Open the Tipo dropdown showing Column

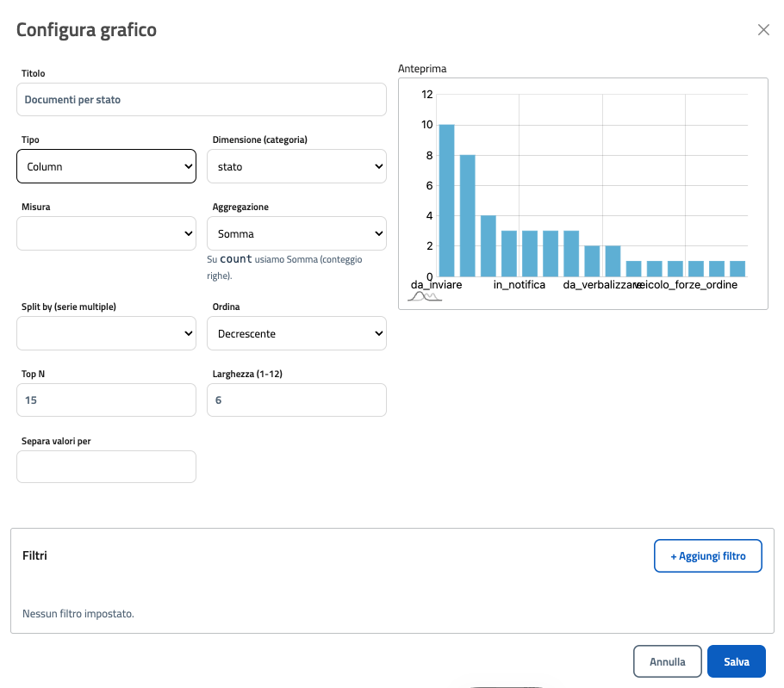click(106, 166)
